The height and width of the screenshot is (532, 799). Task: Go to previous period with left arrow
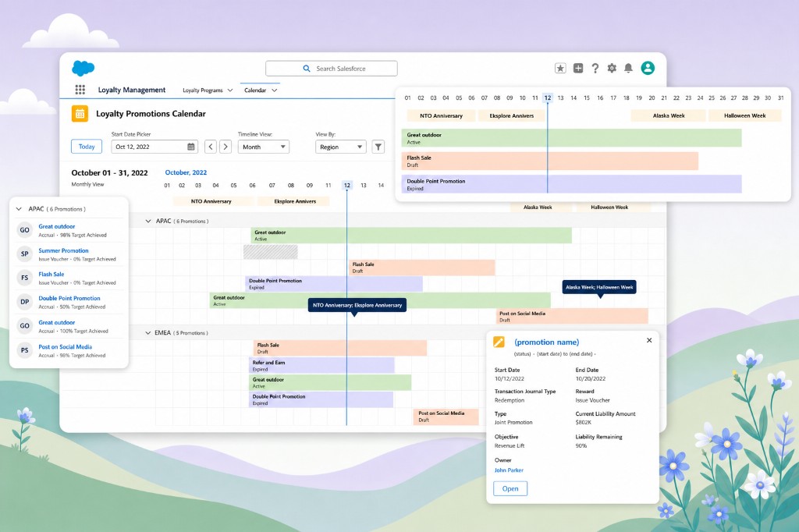point(211,147)
